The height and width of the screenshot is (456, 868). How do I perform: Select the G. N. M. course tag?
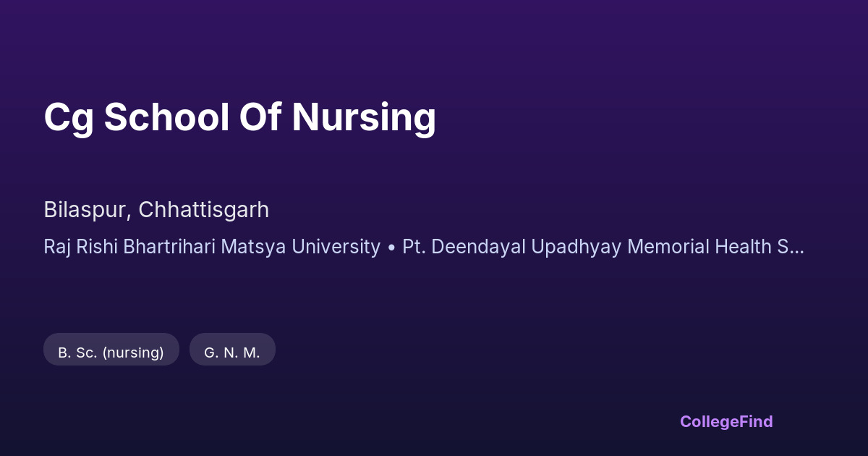[232, 352]
